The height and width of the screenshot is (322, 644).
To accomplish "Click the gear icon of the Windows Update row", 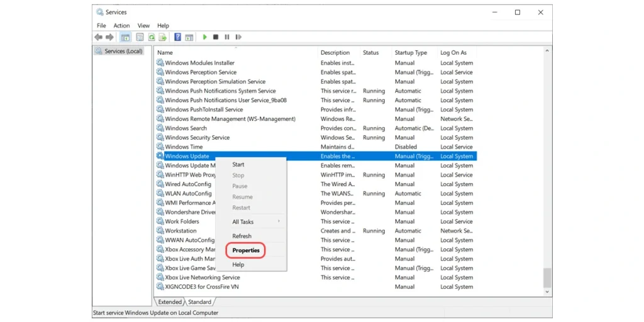I will click(x=160, y=156).
